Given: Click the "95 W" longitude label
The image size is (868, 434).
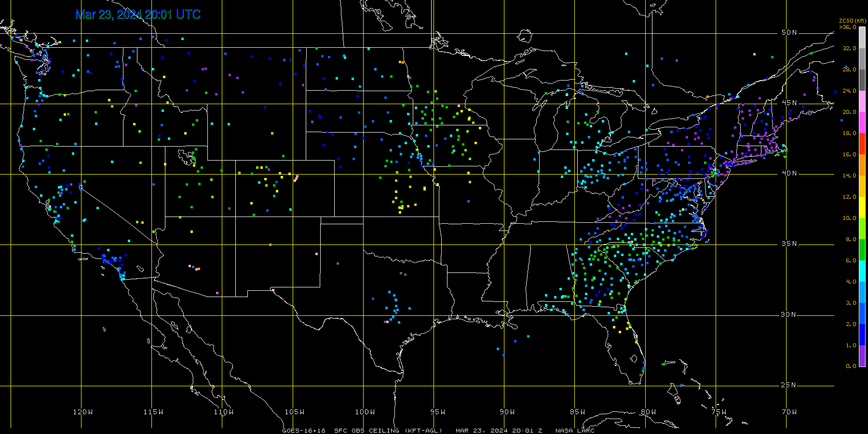Looking at the screenshot, I should point(438,412).
